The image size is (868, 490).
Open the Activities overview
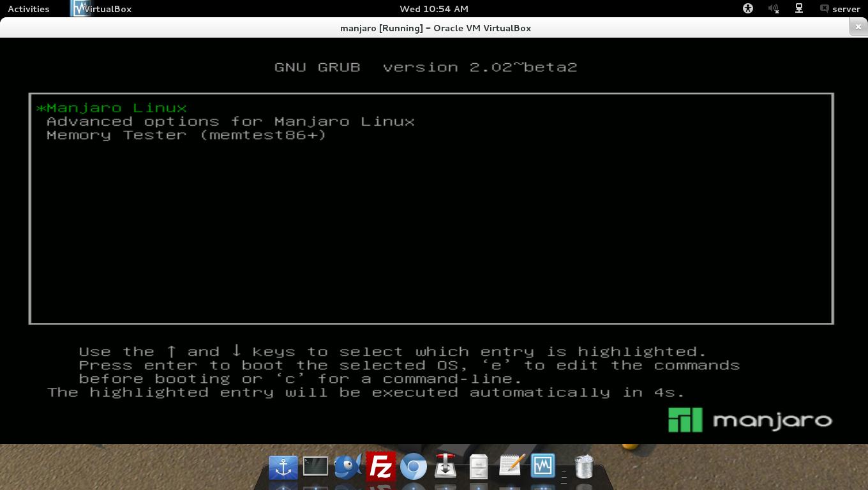[x=29, y=9]
